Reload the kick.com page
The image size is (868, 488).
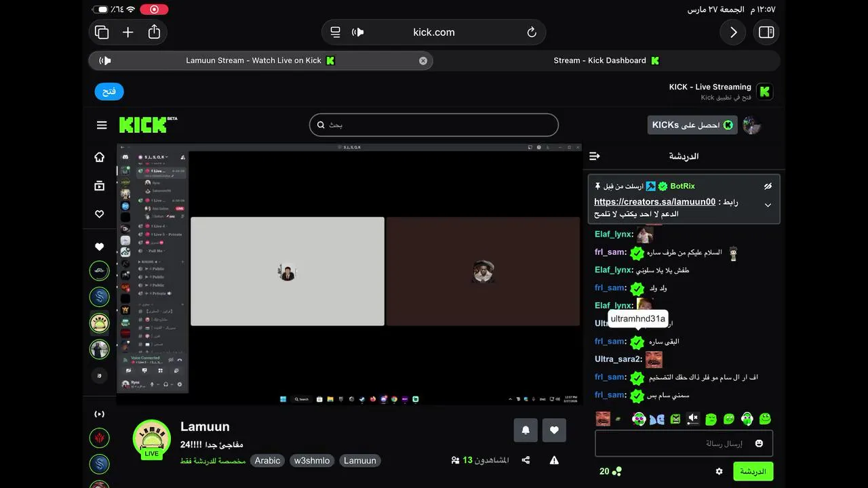point(532,32)
